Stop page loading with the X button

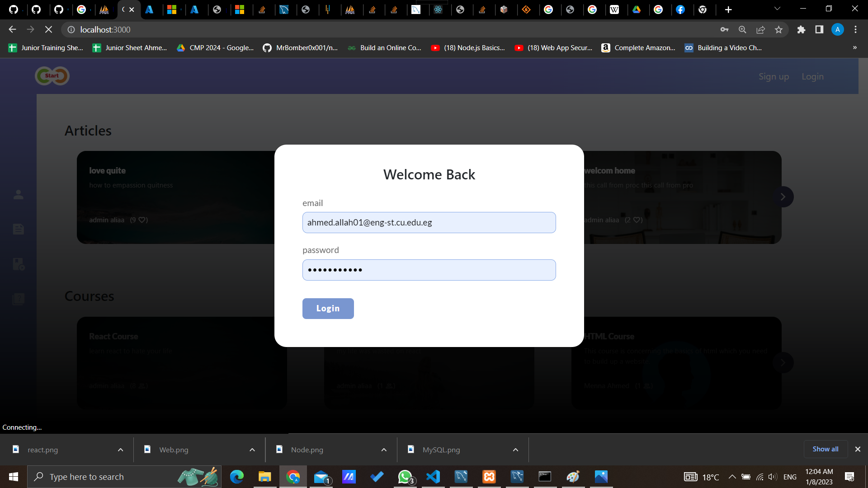(x=48, y=29)
